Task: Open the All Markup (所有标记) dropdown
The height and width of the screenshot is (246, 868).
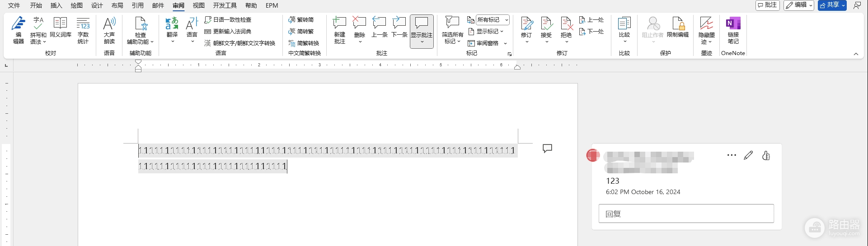Action: (x=493, y=20)
